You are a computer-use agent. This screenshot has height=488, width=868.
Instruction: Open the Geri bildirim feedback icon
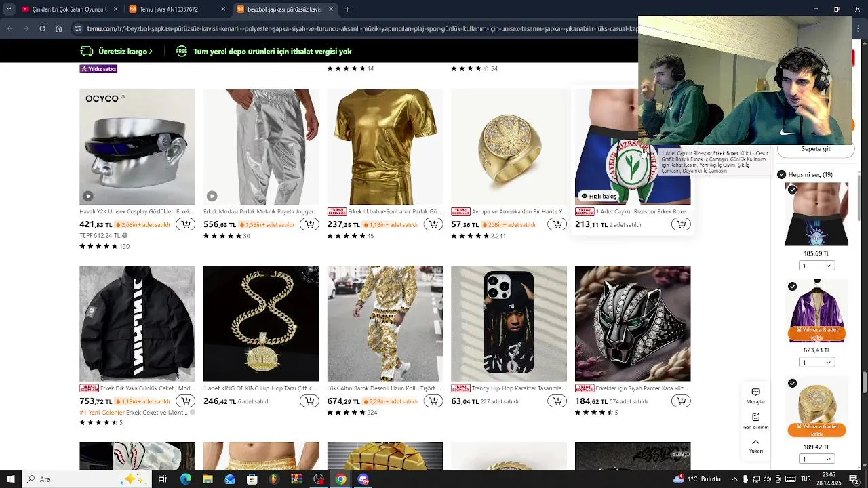click(x=755, y=421)
